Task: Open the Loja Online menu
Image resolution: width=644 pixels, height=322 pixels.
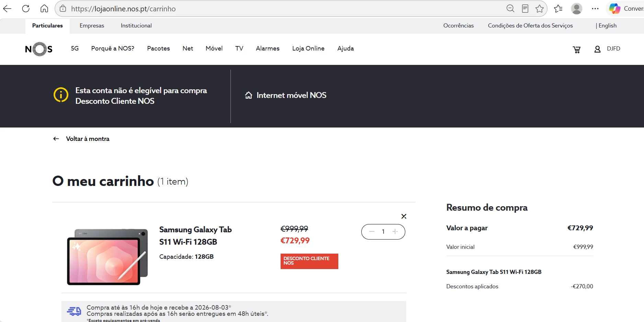Action: pos(308,48)
